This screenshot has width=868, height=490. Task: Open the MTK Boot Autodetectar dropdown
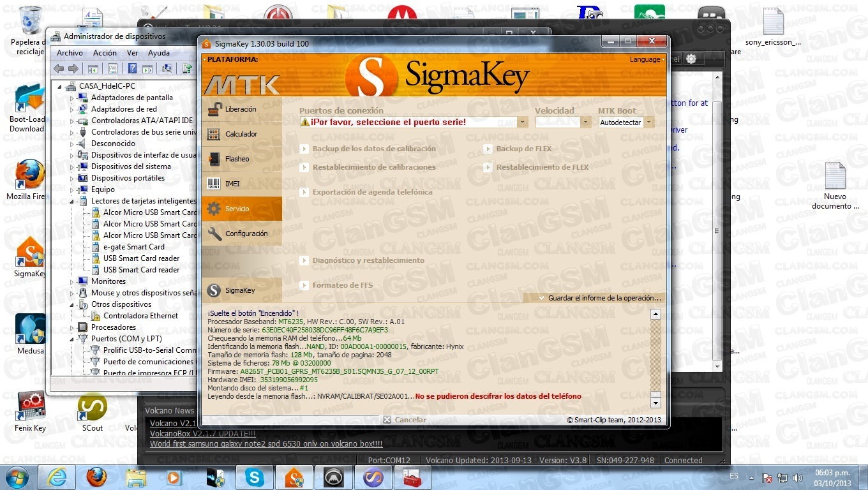(649, 122)
